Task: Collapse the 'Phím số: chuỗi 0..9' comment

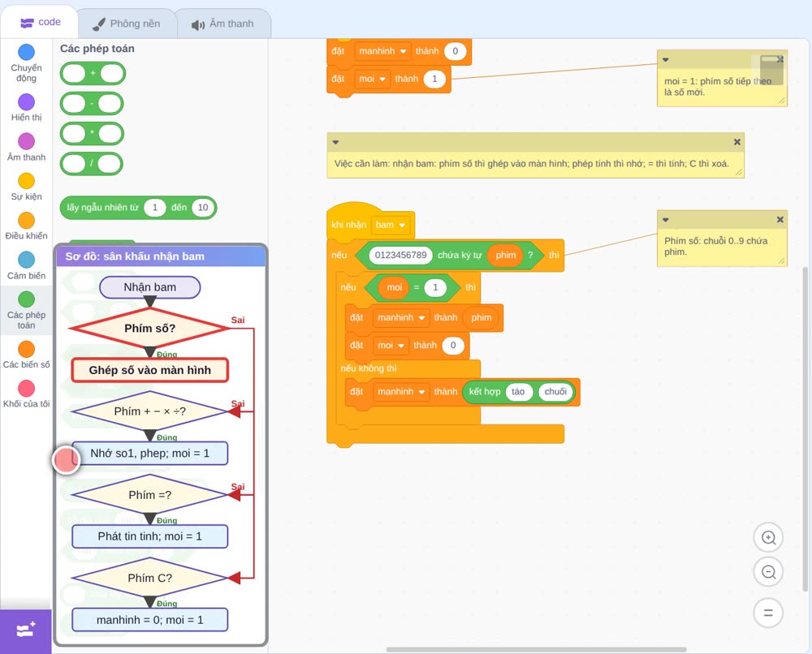Action: tap(666, 219)
